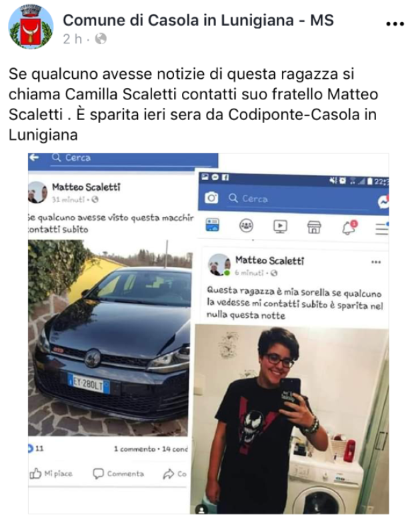Open Comune di Casola in Lunigiana page
This screenshot has height=519, width=420.
(198, 20)
